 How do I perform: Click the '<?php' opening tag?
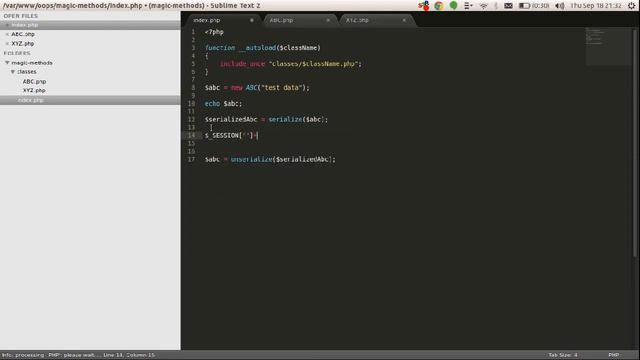click(214, 32)
